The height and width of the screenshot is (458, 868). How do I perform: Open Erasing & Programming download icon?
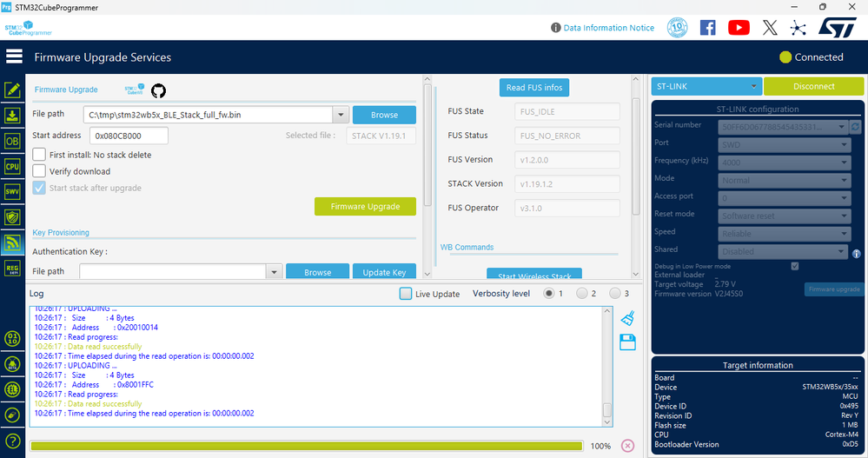pos(12,116)
